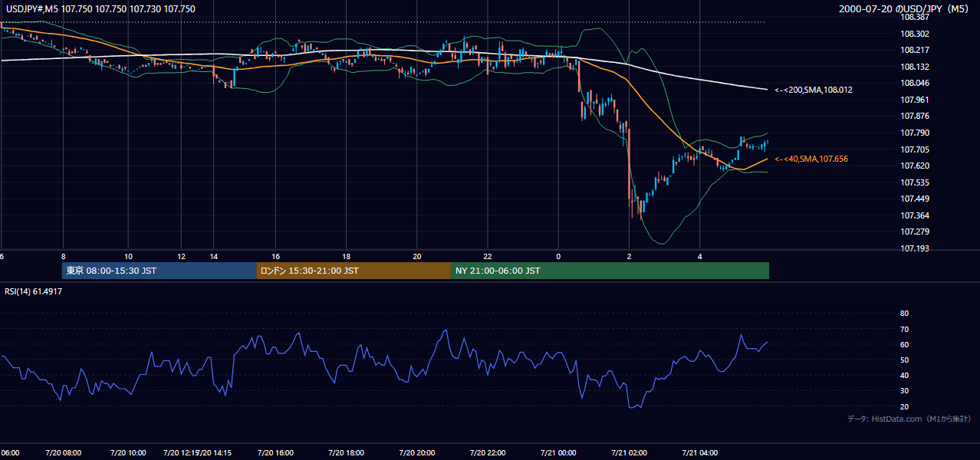This screenshot has width=980, height=460.
Task: Click hour label 8 under price chart
Action: 63,256
